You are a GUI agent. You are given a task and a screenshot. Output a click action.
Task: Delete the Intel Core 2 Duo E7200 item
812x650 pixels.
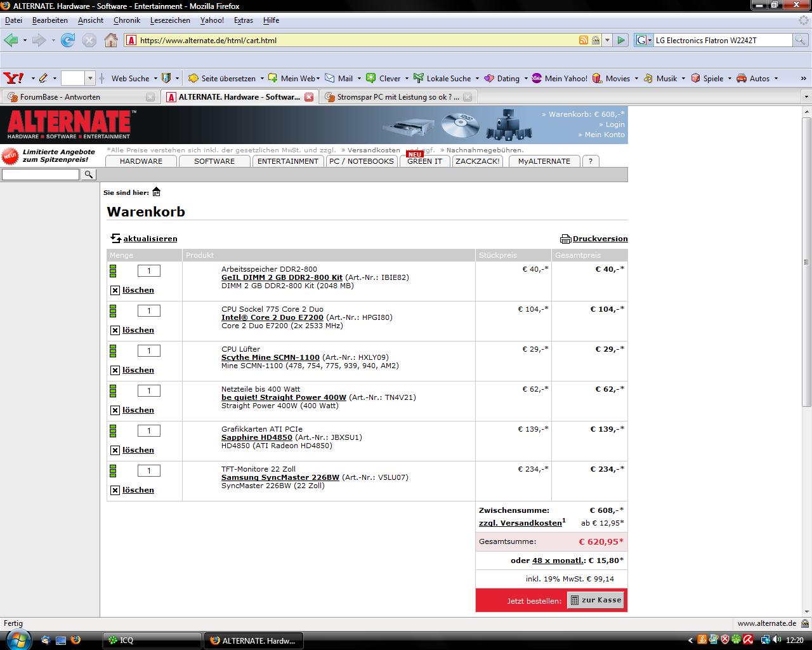pos(133,330)
